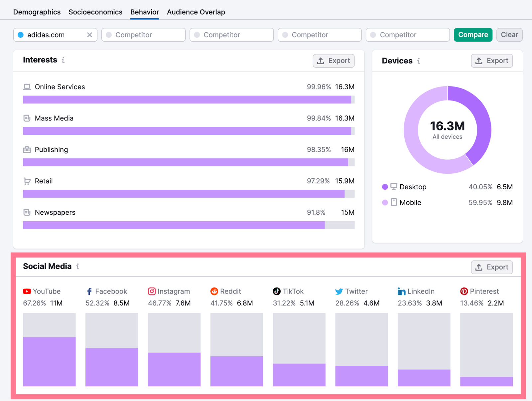Click the Retail shopping cart icon
This screenshot has width=532, height=401.
click(27, 181)
